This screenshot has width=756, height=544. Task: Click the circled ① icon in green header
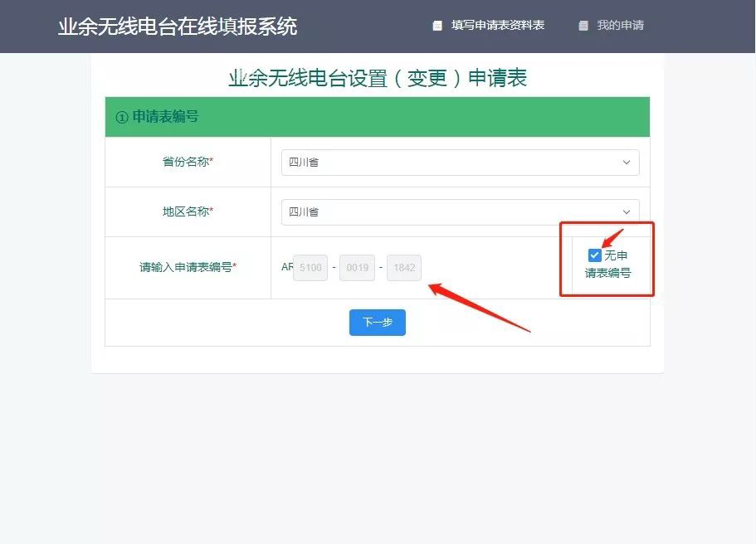point(122,118)
